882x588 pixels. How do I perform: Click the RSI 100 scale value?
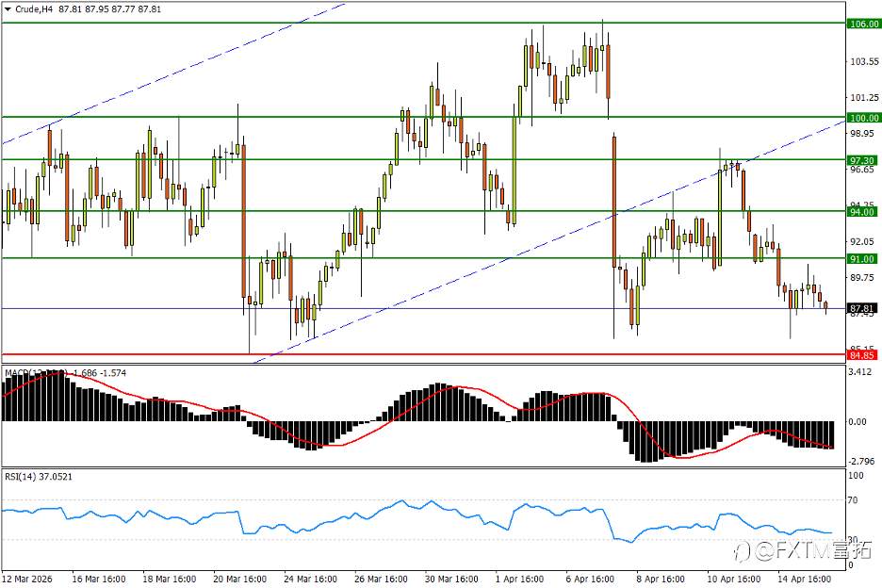click(856, 476)
